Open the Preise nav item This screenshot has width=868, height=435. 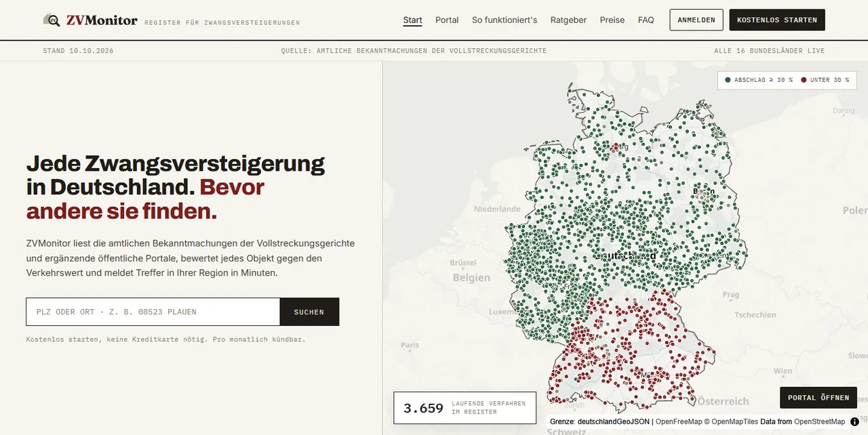(612, 20)
